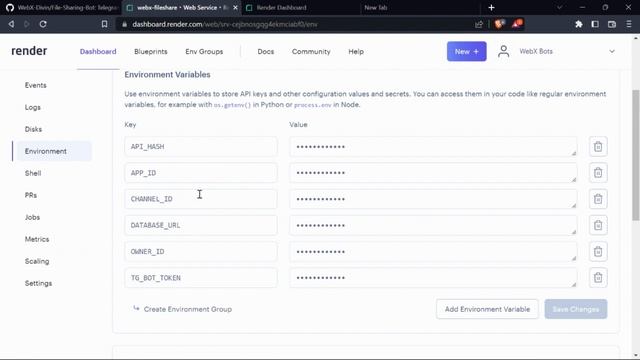The image size is (640, 360).
Task: Open Settings in the sidebar
Action: click(38, 283)
